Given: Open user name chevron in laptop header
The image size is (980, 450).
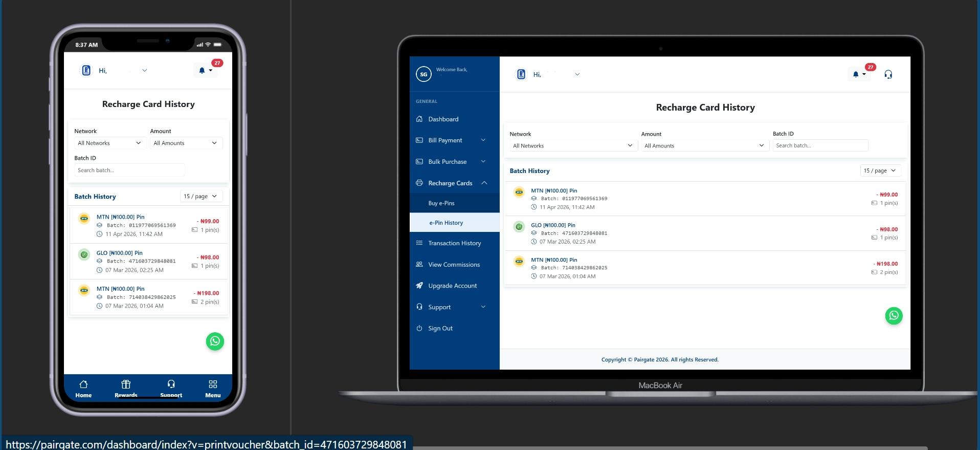Looking at the screenshot, I should point(577,74).
